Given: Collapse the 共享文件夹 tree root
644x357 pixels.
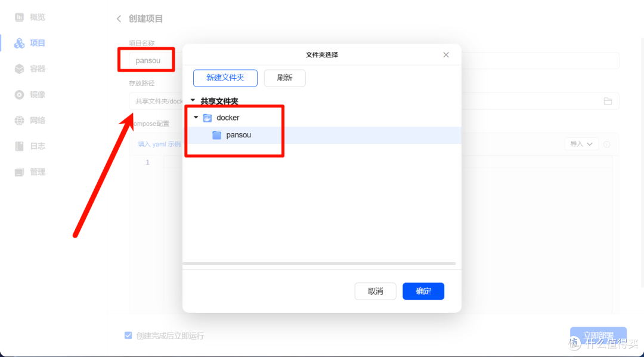Looking at the screenshot, I should coord(193,100).
